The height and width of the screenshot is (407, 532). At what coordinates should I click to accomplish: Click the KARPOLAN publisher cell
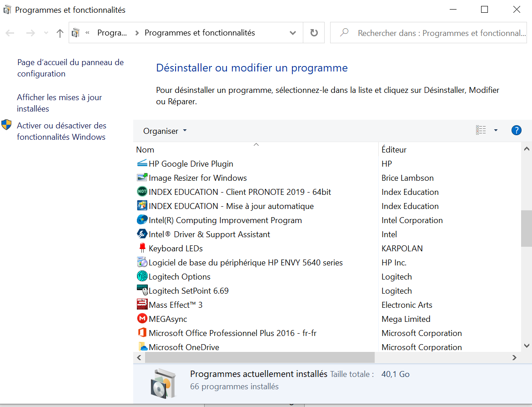(402, 249)
